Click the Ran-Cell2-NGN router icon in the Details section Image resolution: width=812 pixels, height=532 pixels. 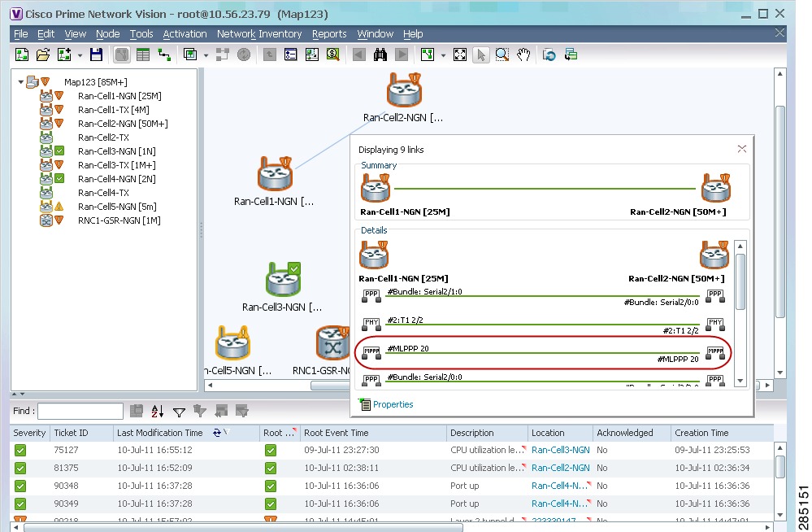coord(714,255)
